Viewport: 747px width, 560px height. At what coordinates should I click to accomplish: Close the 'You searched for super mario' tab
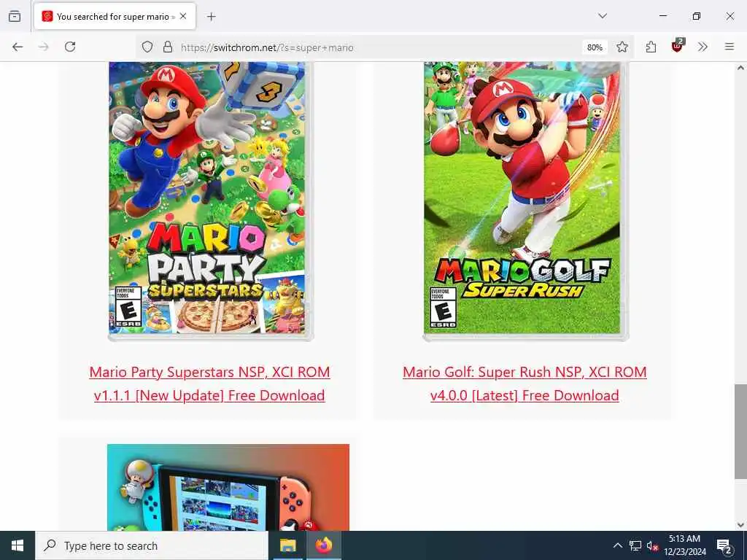183,16
